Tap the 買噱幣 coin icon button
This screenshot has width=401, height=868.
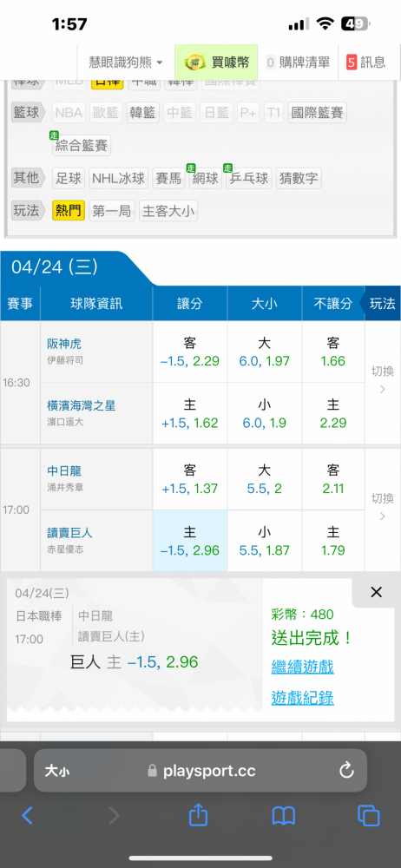click(217, 62)
